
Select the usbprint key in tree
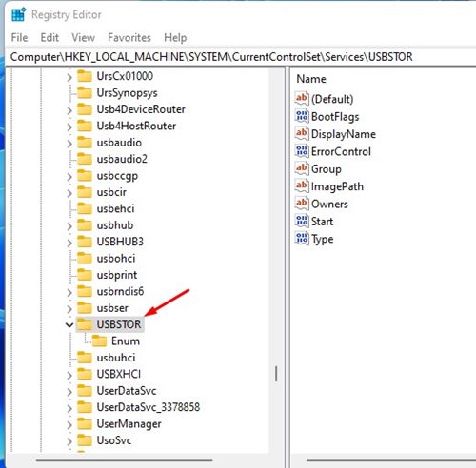[x=117, y=275]
